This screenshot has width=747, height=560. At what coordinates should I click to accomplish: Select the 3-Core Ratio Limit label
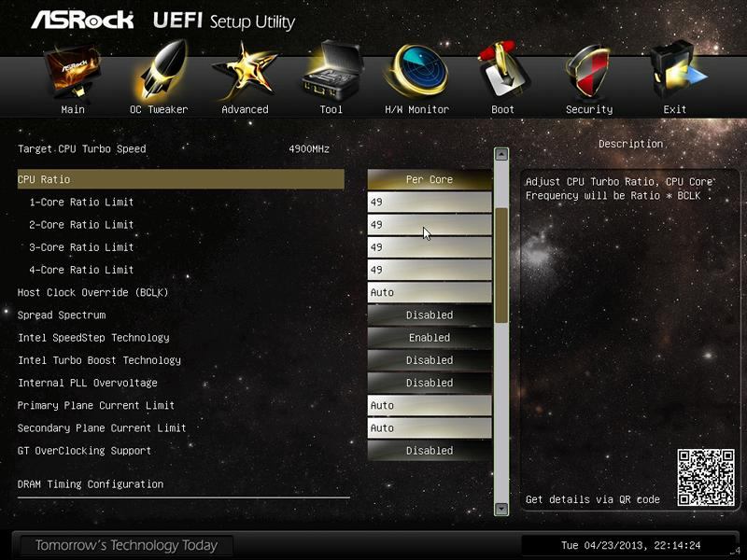[x=81, y=247]
